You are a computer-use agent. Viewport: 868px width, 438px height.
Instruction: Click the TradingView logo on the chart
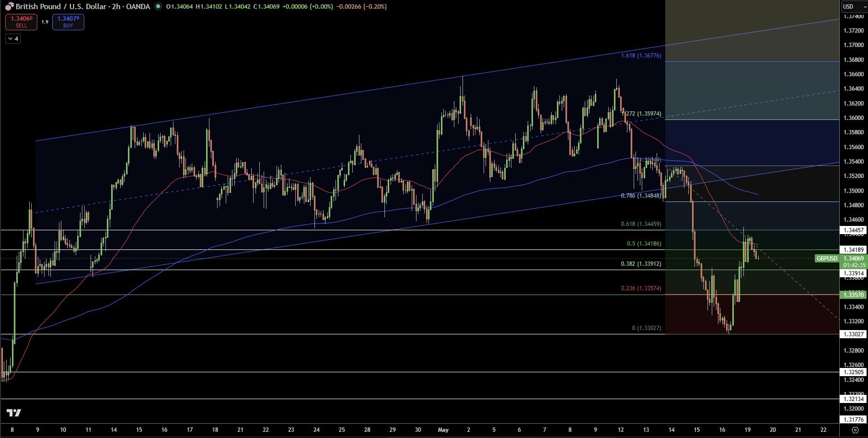pos(14,413)
